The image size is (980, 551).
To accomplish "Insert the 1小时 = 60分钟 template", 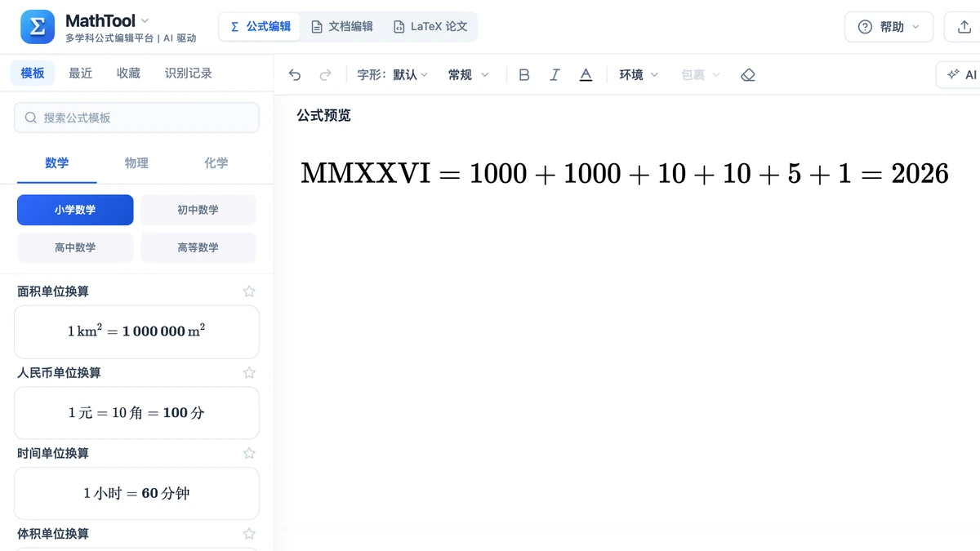I will pos(136,494).
